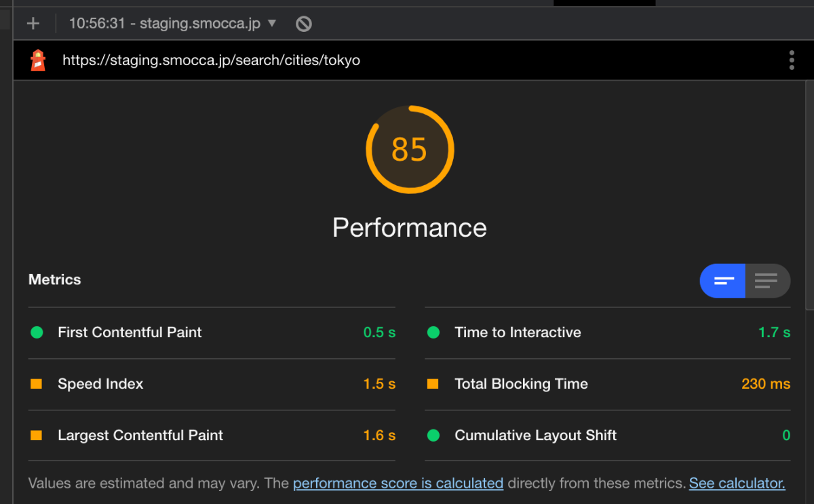Open the three-dot Lighthouse tools menu

pos(791,60)
